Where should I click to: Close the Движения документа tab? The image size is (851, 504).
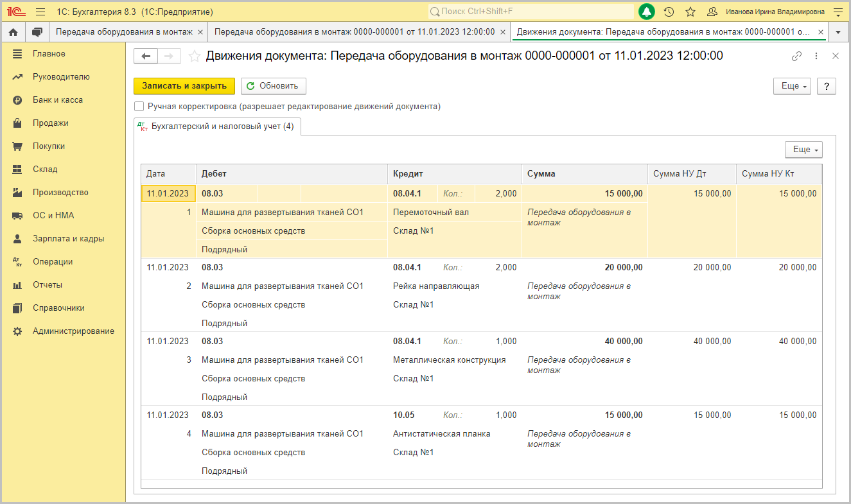tap(820, 31)
